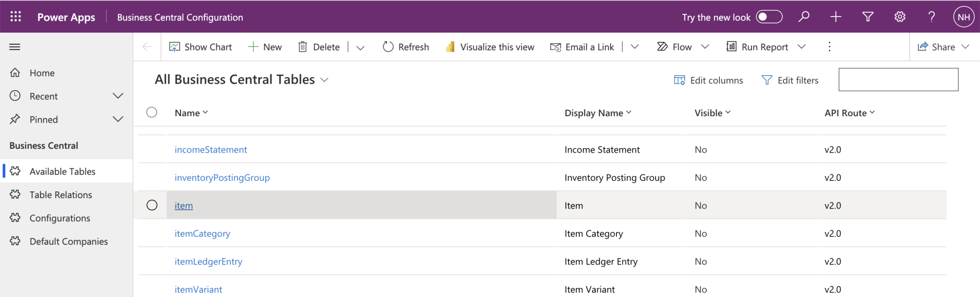This screenshot has width=980, height=297.
Task: Click the Edit columns button
Action: click(709, 80)
